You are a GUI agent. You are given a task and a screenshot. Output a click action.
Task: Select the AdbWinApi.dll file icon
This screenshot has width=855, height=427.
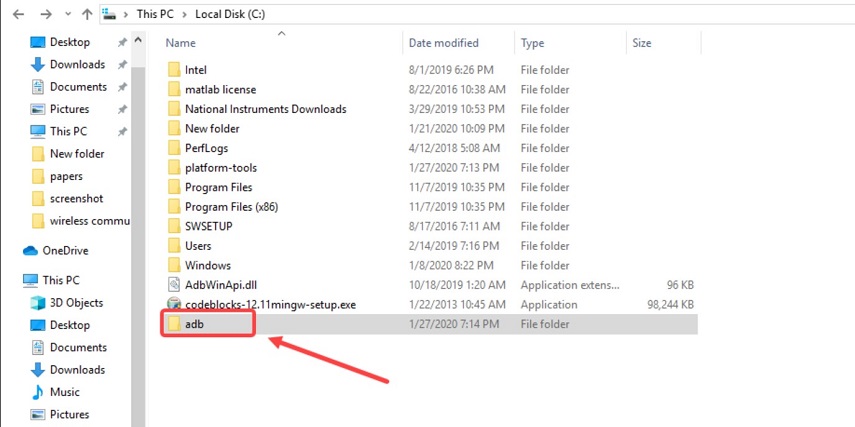(x=174, y=285)
